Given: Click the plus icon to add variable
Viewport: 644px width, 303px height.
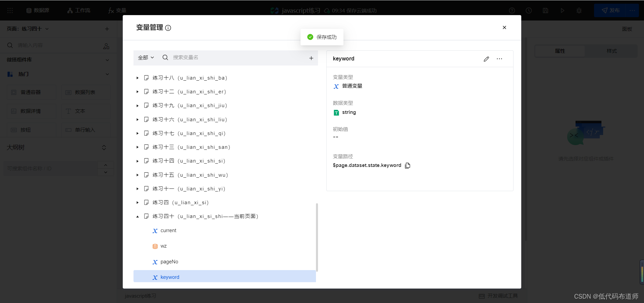Looking at the screenshot, I should pos(311,58).
